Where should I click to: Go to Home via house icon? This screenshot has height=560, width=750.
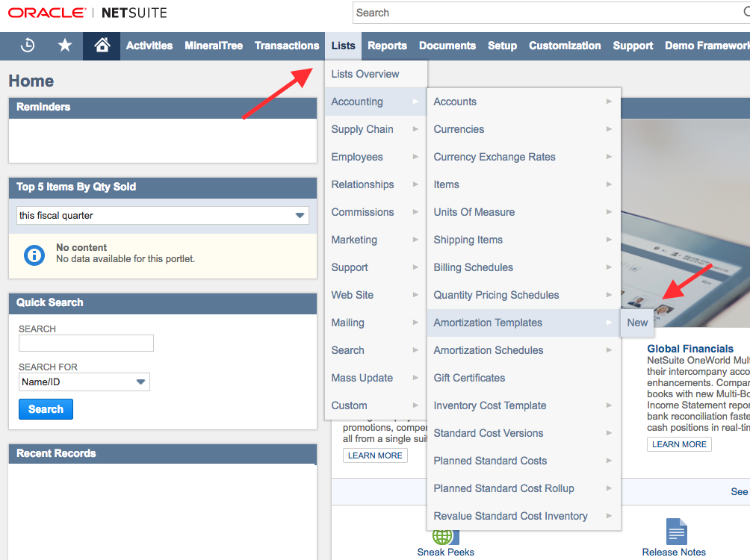click(102, 46)
